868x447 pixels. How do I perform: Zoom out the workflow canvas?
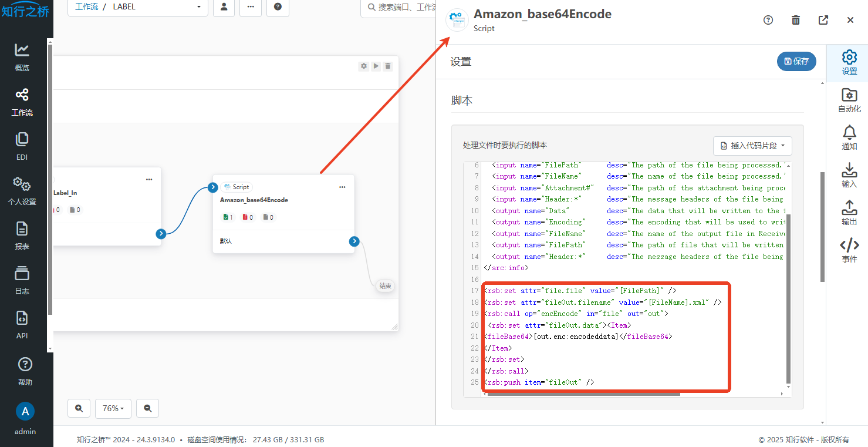click(x=147, y=408)
